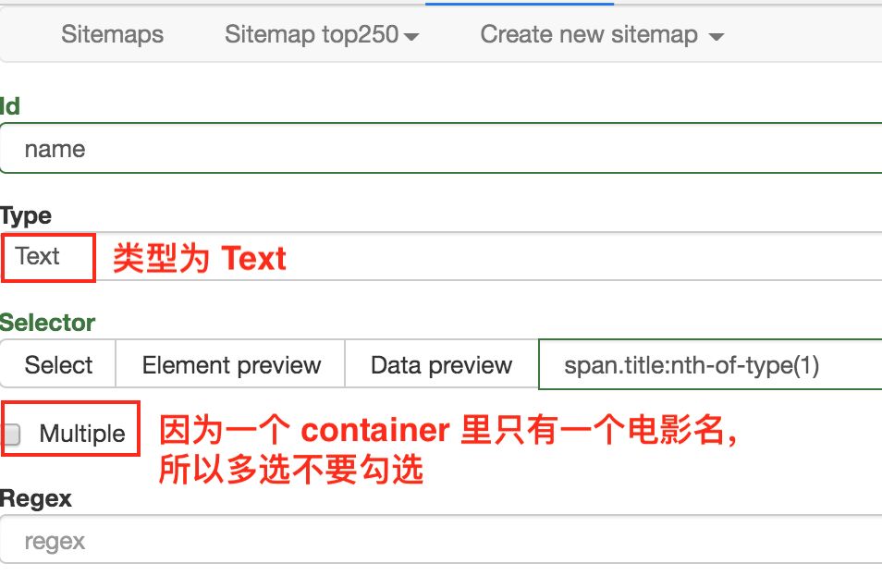
Task: Click the caret next to Sitemap top250
Action: click(411, 37)
